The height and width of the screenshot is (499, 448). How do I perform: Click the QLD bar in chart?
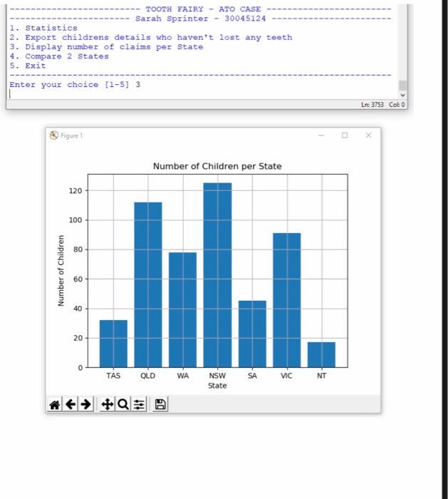148,285
